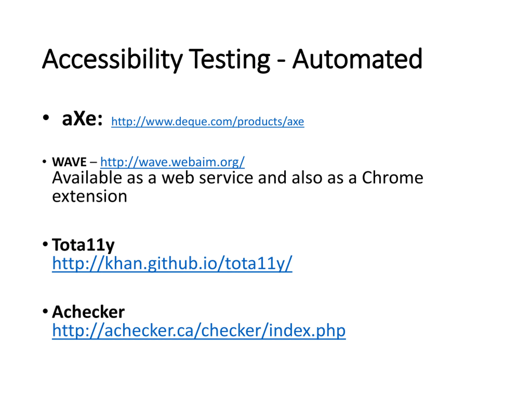The image size is (532, 399).
Task: Select the bold "Tota11y" heading text
Action: pos(83,245)
